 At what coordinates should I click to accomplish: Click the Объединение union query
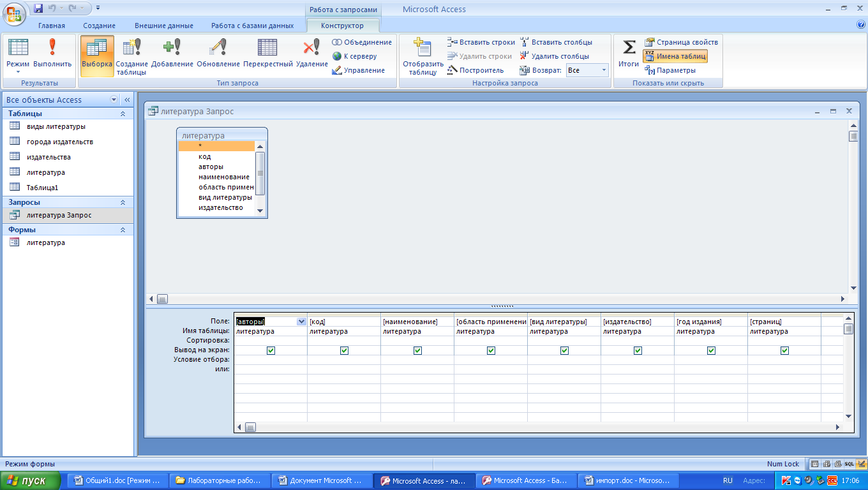[x=362, y=42]
